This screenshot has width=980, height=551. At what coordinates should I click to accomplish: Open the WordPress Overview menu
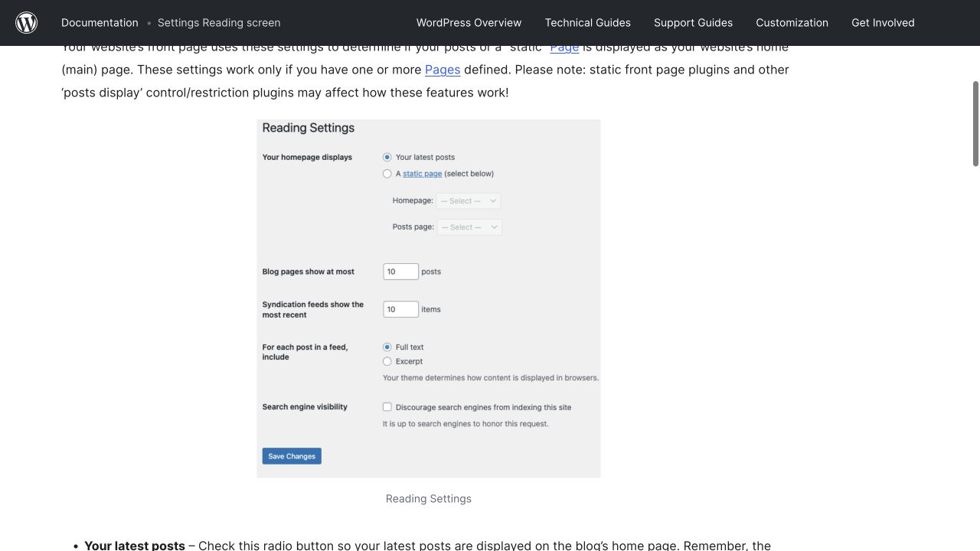coord(469,23)
